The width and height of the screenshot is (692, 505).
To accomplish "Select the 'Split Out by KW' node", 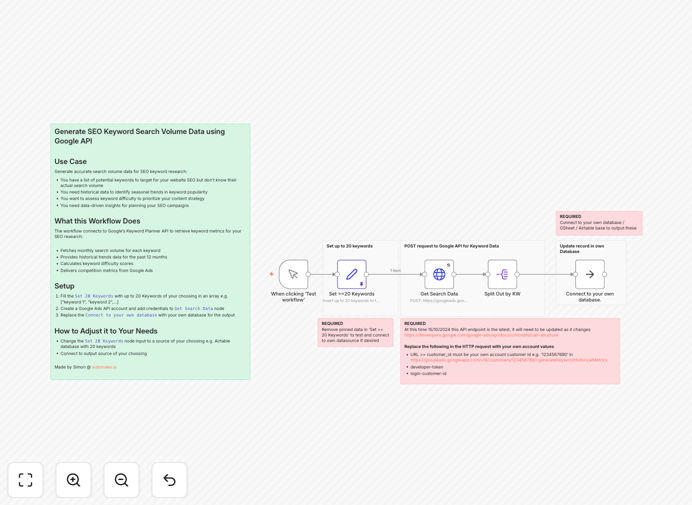I will pyautogui.click(x=502, y=274).
